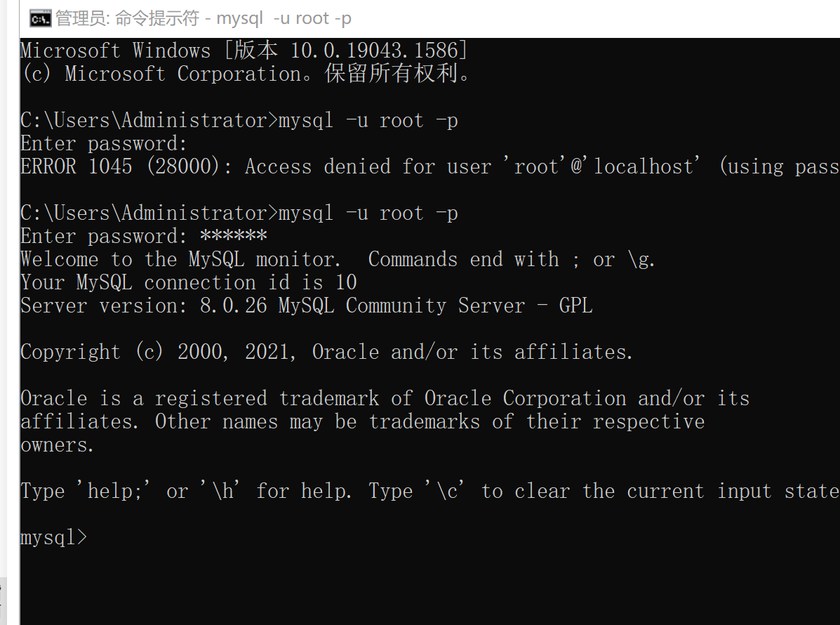The image size is (840, 625).
Task: Click the Server version 8.0.26 line
Action: tap(306, 306)
